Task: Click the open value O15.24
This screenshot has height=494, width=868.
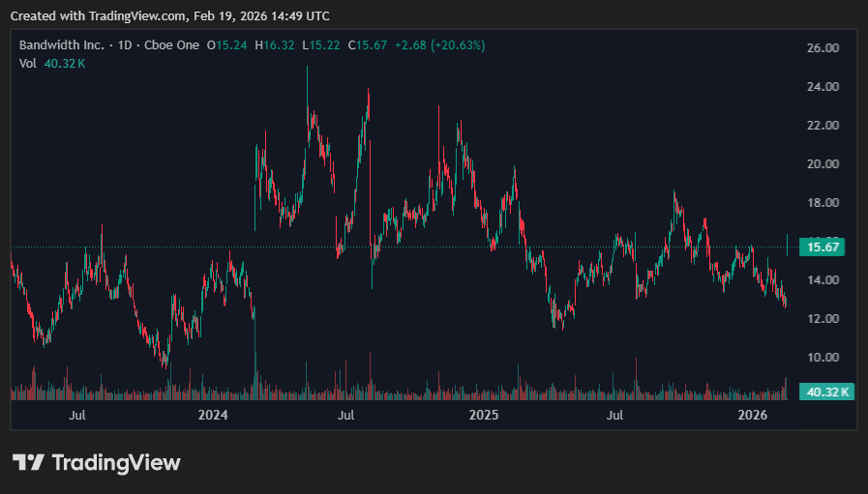Action: tap(227, 45)
